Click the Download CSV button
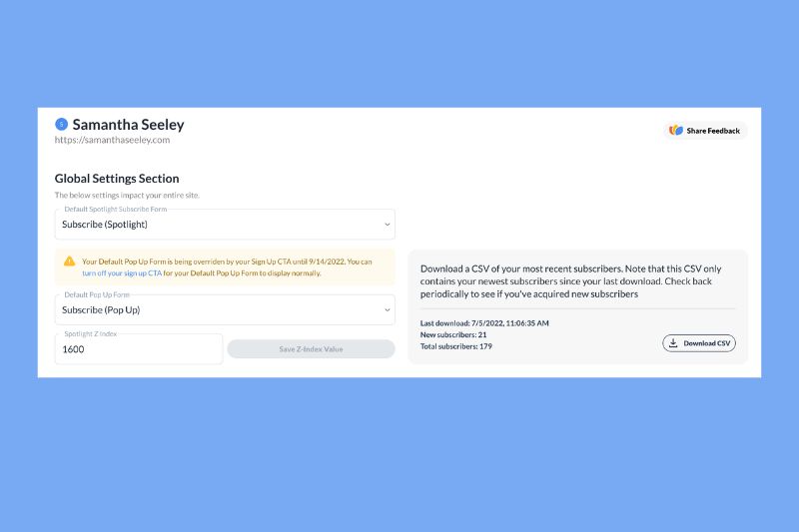 699,343
